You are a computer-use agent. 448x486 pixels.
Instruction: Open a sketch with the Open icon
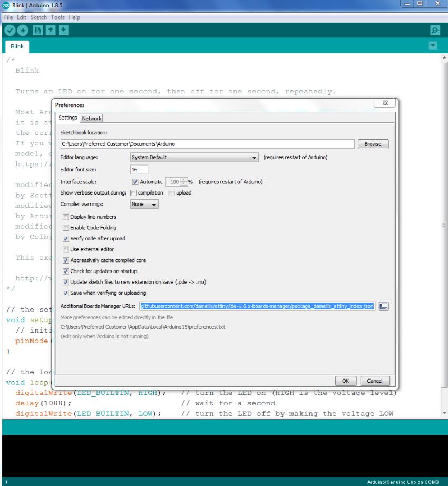click(51, 31)
